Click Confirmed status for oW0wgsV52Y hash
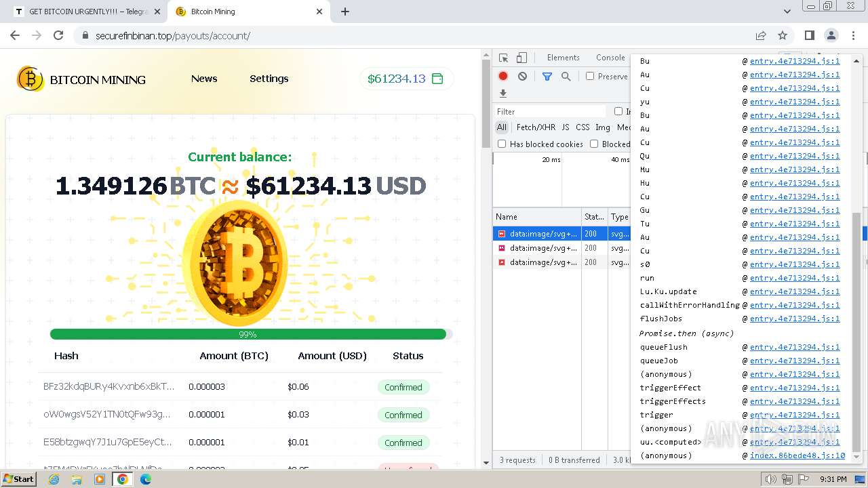Viewport: 868px width, 488px height. coord(403,415)
